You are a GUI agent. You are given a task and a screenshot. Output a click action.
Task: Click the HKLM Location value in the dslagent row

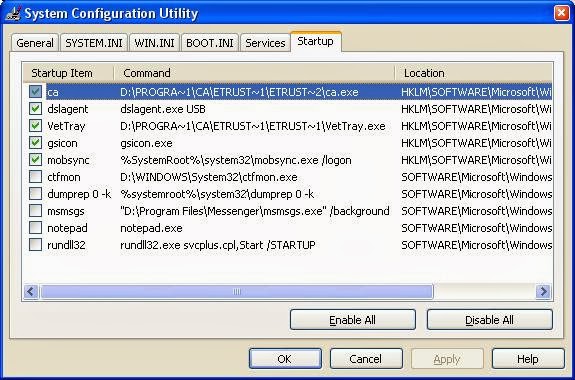tap(476, 109)
